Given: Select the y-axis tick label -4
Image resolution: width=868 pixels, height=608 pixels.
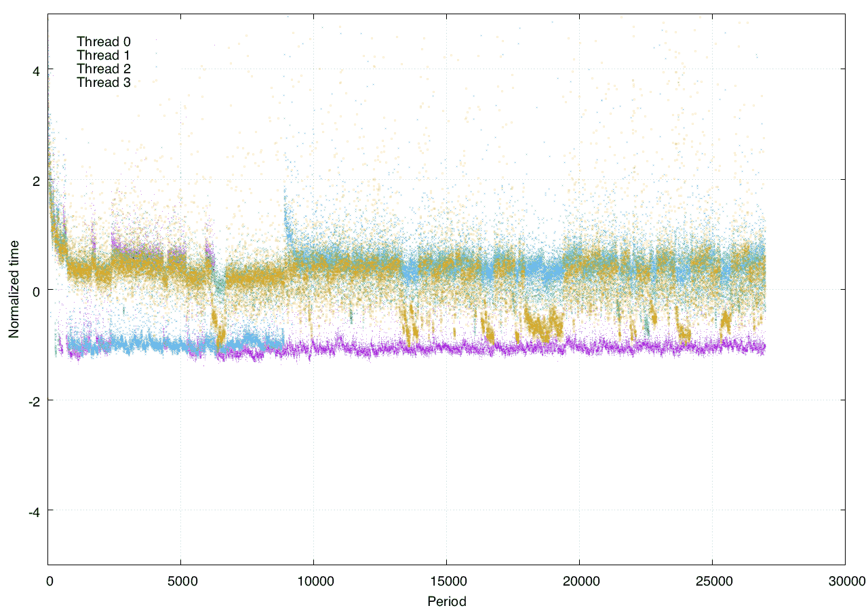Looking at the screenshot, I should click(x=34, y=512).
